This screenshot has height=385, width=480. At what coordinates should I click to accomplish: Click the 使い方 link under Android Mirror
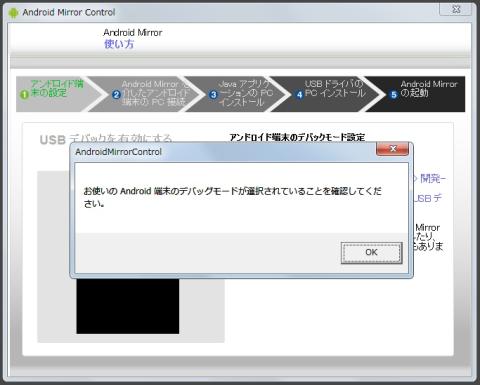pos(119,44)
